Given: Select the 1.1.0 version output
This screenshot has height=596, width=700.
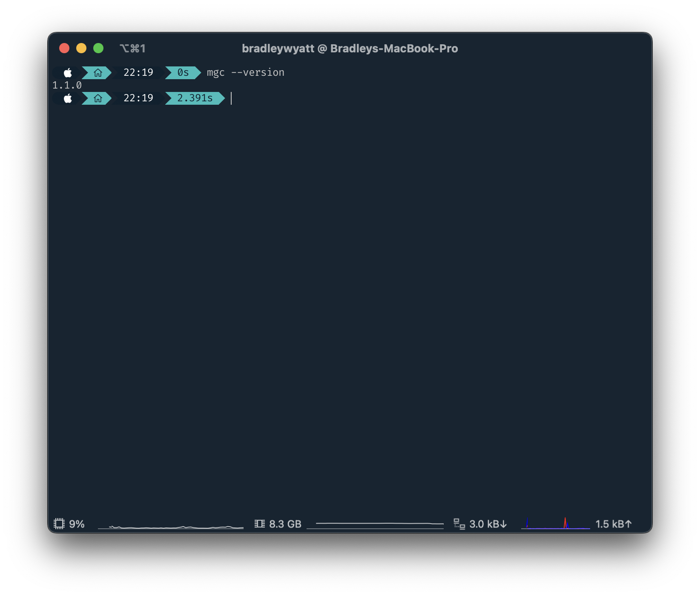Looking at the screenshot, I should pos(67,85).
